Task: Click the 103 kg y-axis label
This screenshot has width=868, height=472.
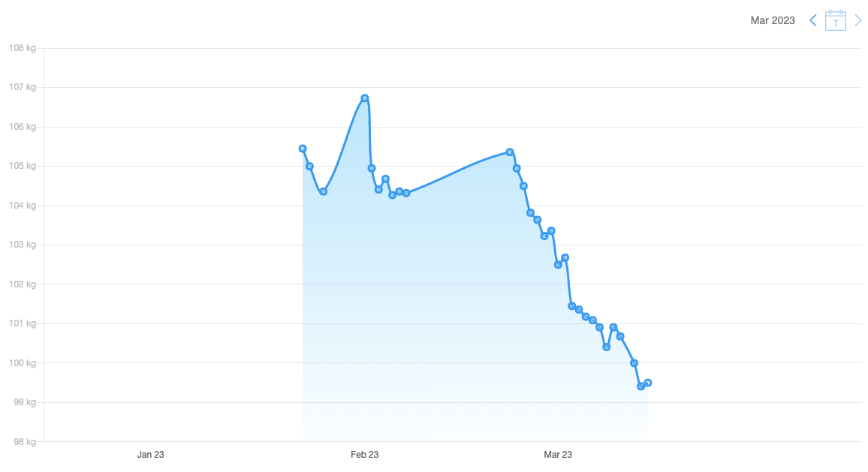Action: point(22,245)
